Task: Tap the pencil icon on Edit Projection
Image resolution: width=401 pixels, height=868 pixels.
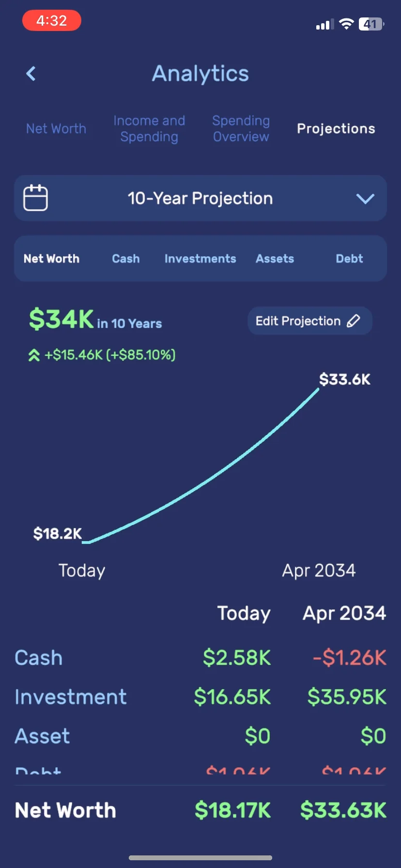Action: (x=354, y=321)
